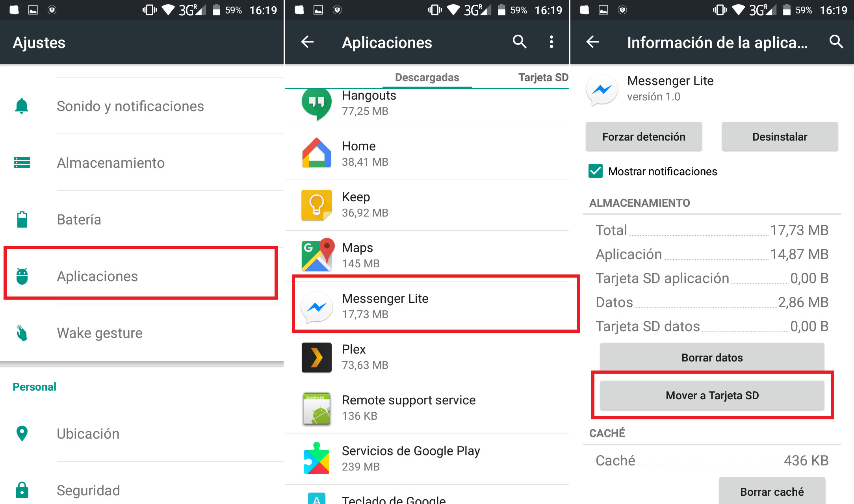This screenshot has width=854, height=504.
Task: Tap the Desinstalar button
Action: pyautogui.click(x=780, y=137)
